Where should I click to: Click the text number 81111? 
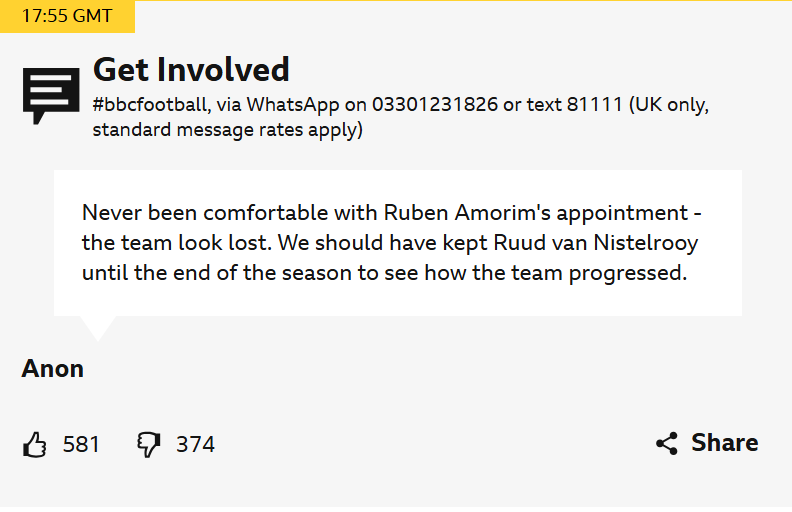tap(595, 105)
